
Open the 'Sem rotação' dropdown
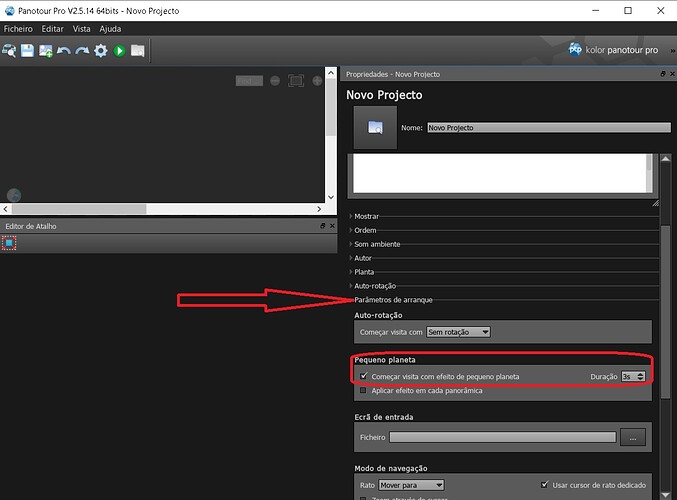coord(458,332)
